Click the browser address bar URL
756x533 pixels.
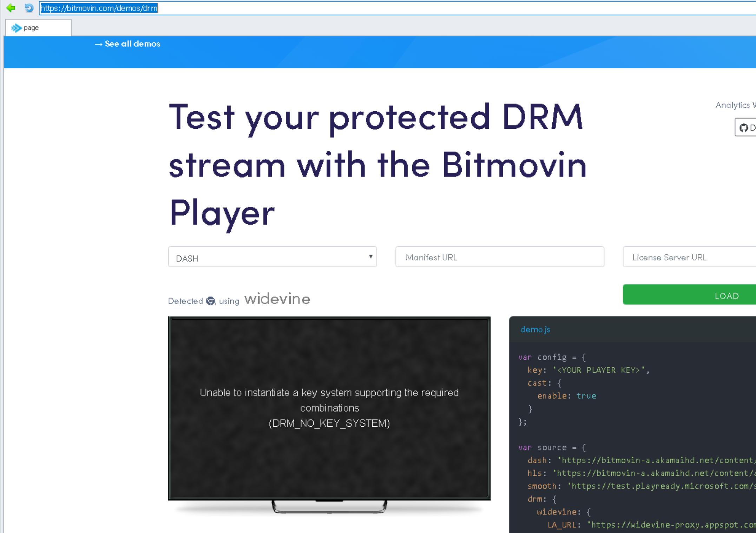pyautogui.click(x=99, y=8)
